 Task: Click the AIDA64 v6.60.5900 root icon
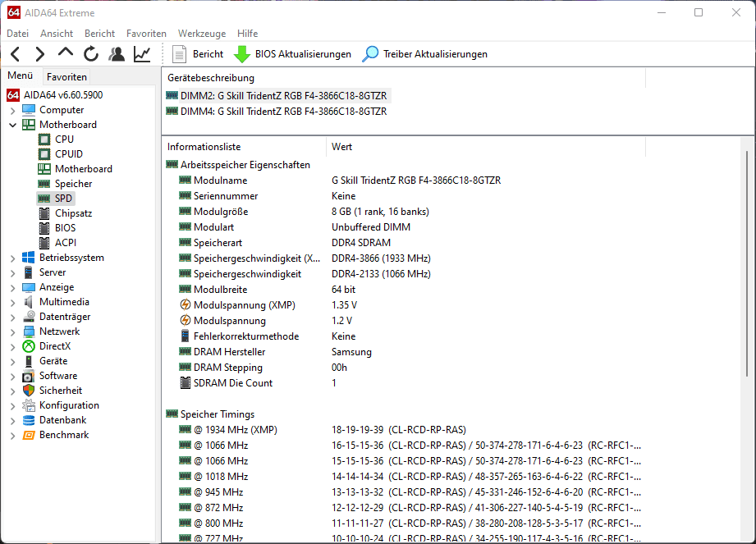[x=13, y=95]
